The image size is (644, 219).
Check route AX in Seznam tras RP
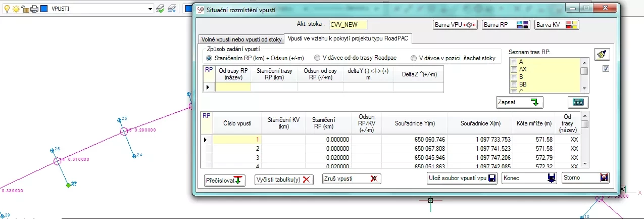click(x=514, y=69)
